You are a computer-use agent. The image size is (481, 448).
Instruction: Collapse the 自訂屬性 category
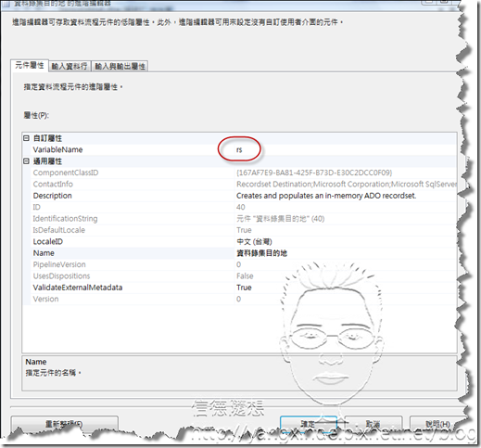pyautogui.click(x=26, y=138)
